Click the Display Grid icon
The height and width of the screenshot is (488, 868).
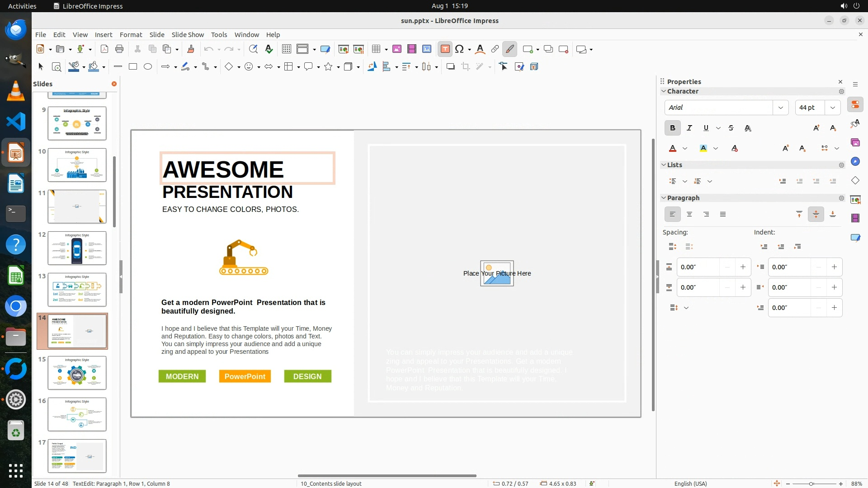(x=286, y=49)
